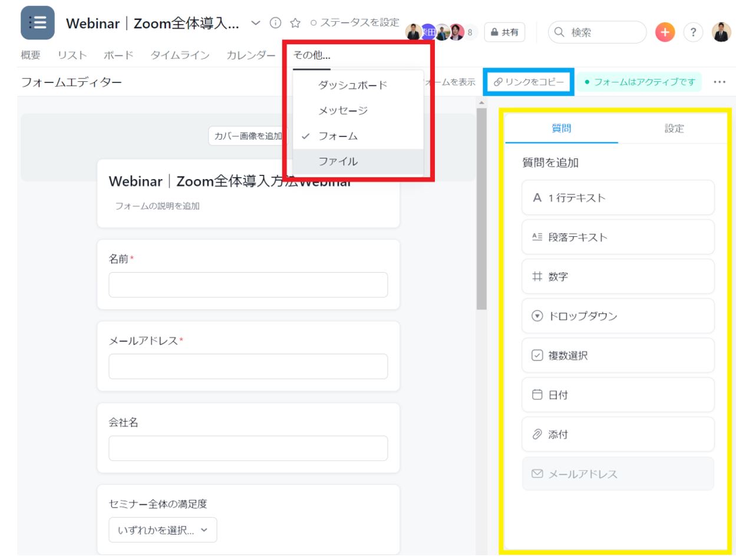Select メッセージ from the menu
Viewport: 736px width, 560px height.
pos(358,111)
